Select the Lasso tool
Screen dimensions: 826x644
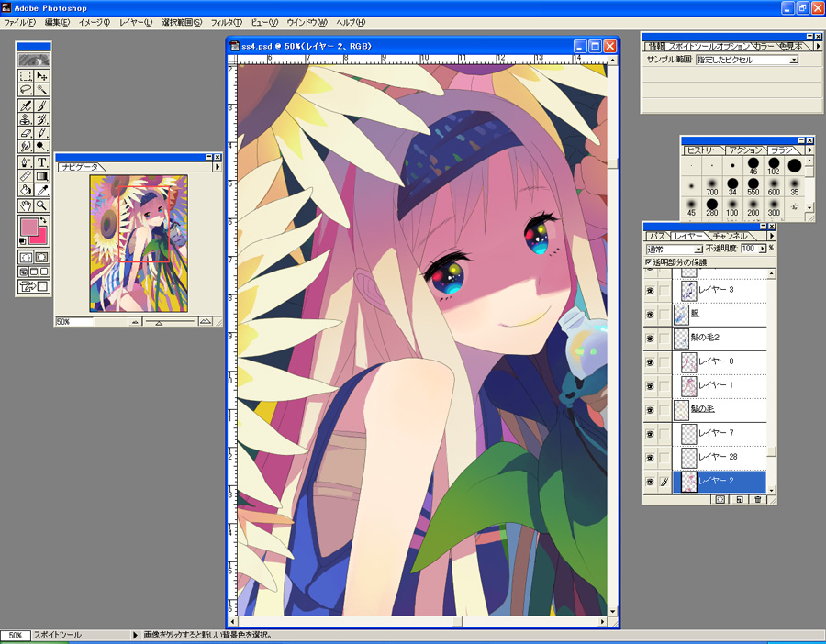pyautogui.click(x=26, y=90)
